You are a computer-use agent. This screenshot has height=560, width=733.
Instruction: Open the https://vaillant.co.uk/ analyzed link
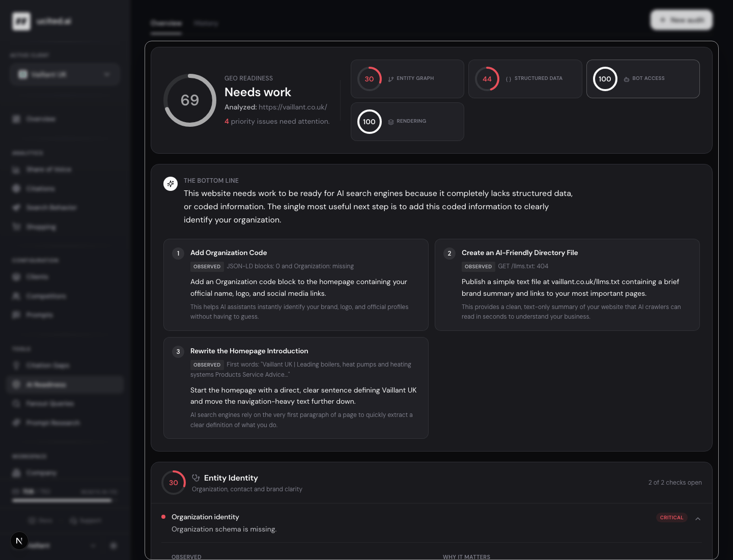click(x=293, y=107)
